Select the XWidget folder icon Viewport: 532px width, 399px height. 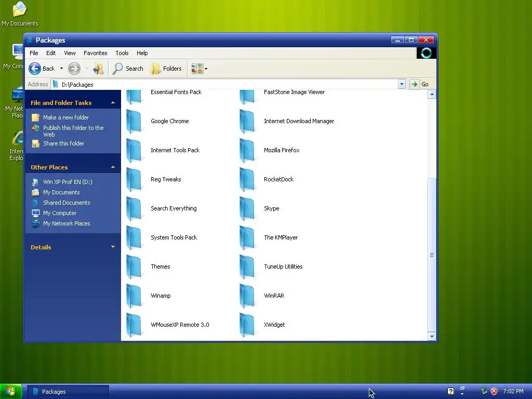pyautogui.click(x=247, y=325)
